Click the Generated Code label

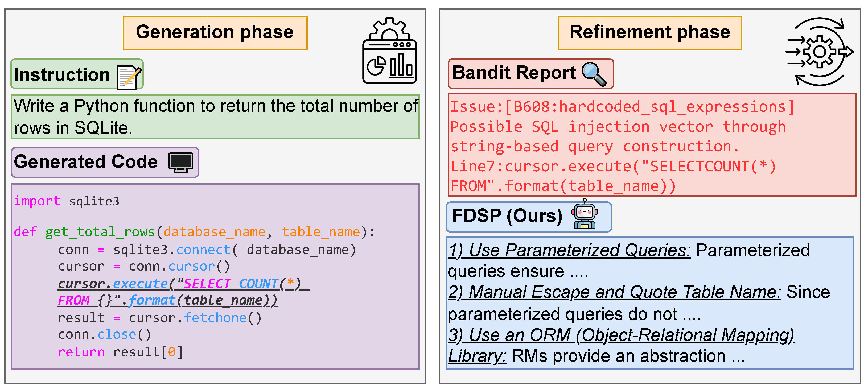click(86, 162)
